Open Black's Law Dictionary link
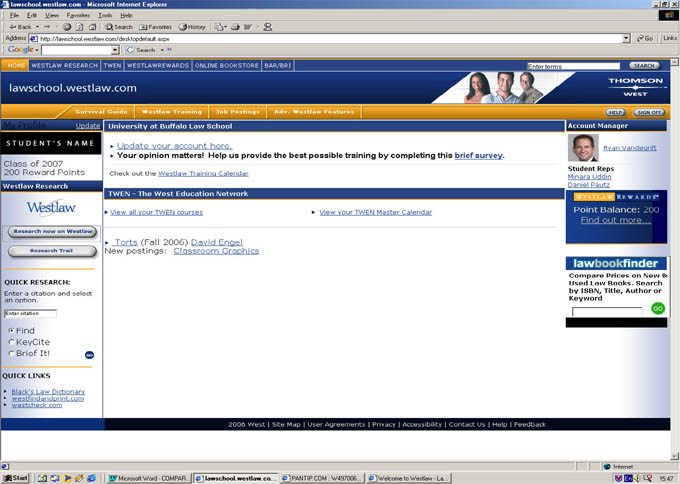The width and height of the screenshot is (680, 484). click(48, 392)
